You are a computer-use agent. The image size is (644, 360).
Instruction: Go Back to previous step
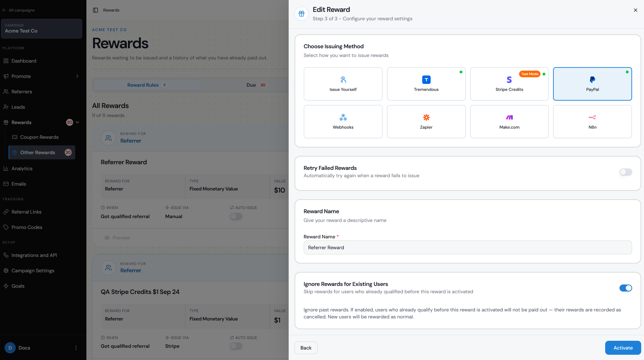(x=306, y=348)
